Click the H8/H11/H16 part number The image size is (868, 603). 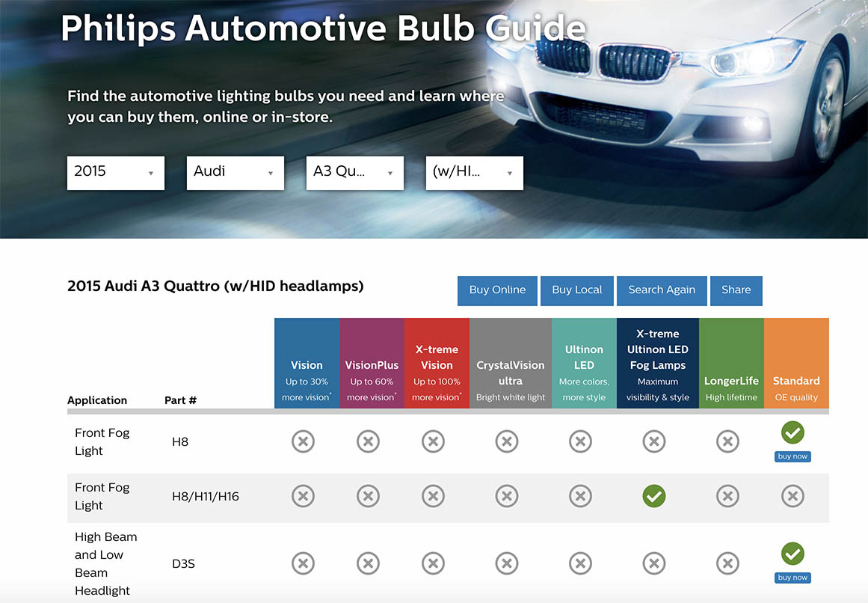[206, 497]
